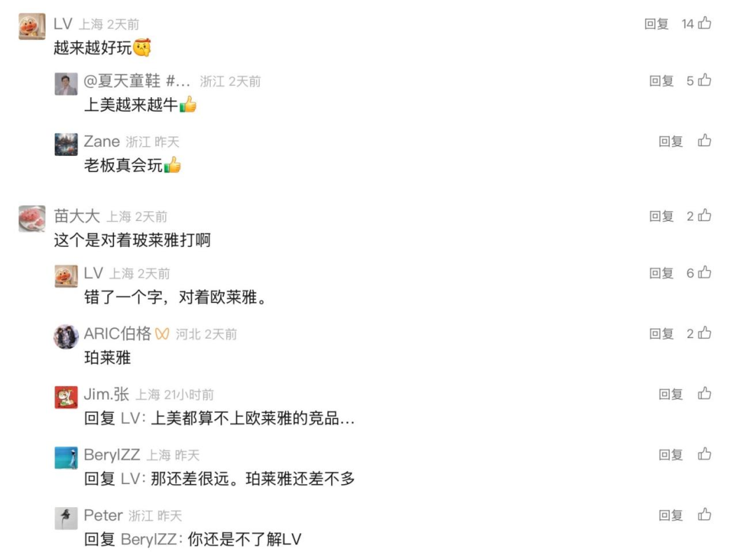The width and height of the screenshot is (756, 559).
Task: Reply to Peter's comment
Action: 671,515
